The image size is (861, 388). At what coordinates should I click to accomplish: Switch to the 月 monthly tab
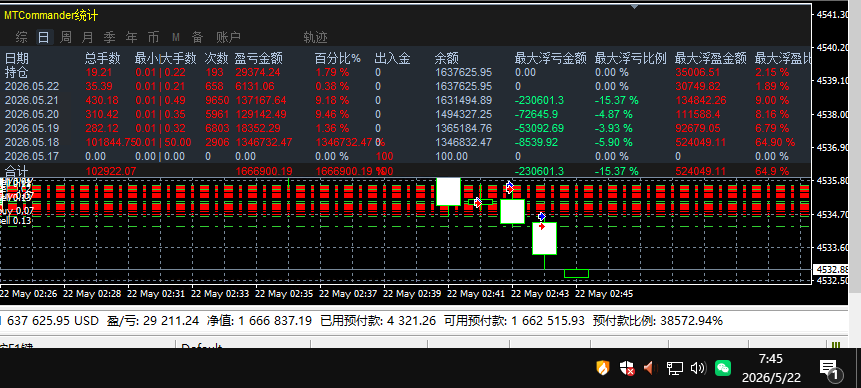(x=87, y=37)
